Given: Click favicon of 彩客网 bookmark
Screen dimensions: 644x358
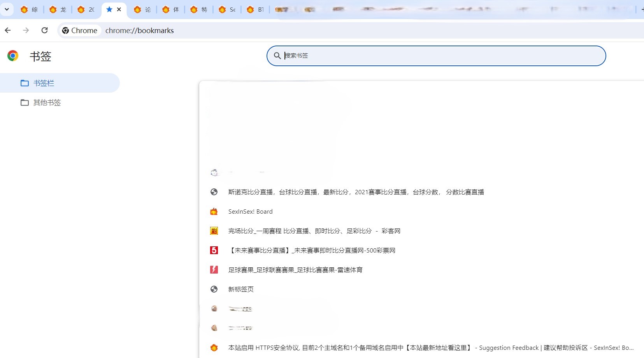Looking at the screenshot, I should point(214,231).
